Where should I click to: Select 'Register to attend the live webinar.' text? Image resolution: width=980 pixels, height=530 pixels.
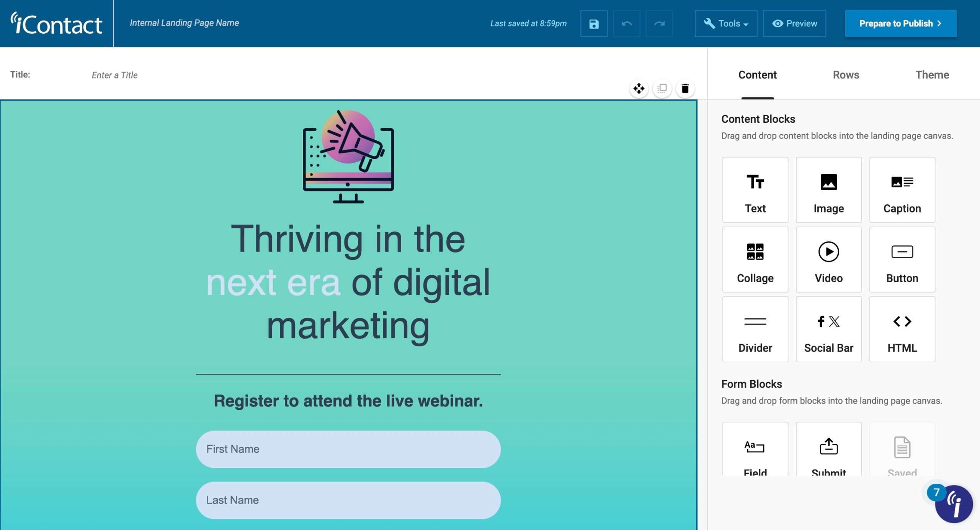pyautogui.click(x=348, y=401)
